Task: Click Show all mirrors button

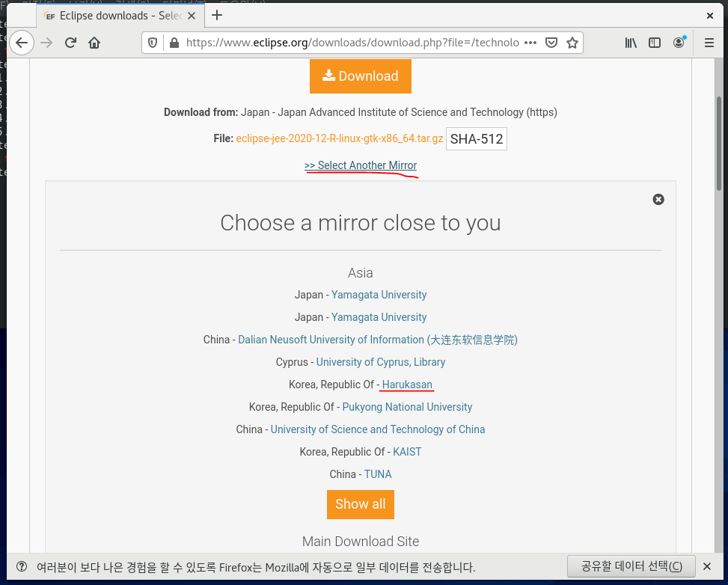Action: tap(361, 504)
